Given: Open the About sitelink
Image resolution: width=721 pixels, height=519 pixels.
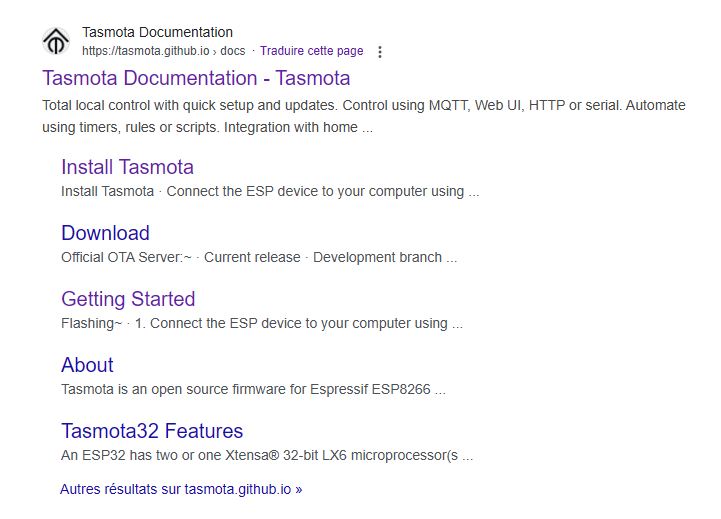Looking at the screenshot, I should [87, 365].
